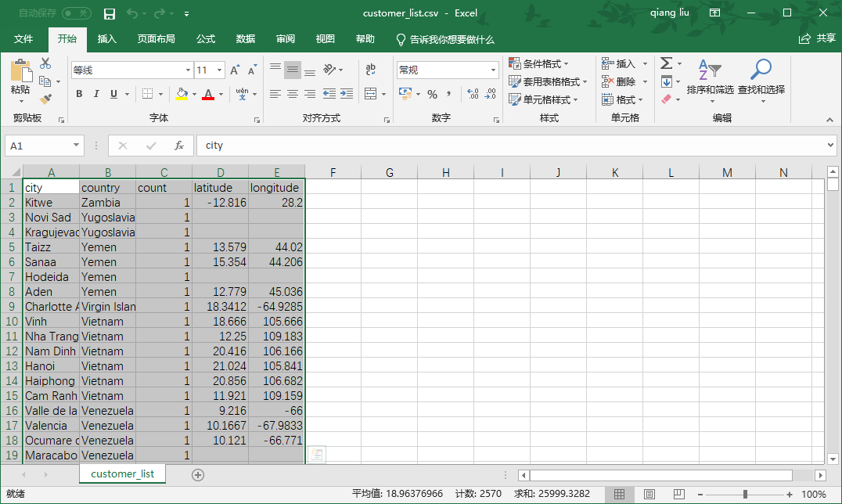The height and width of the screenshot is (504, 842).
Task: Switch to the 数据 ribbon tab
Action: pyautogui.click(x=245, y=39)
